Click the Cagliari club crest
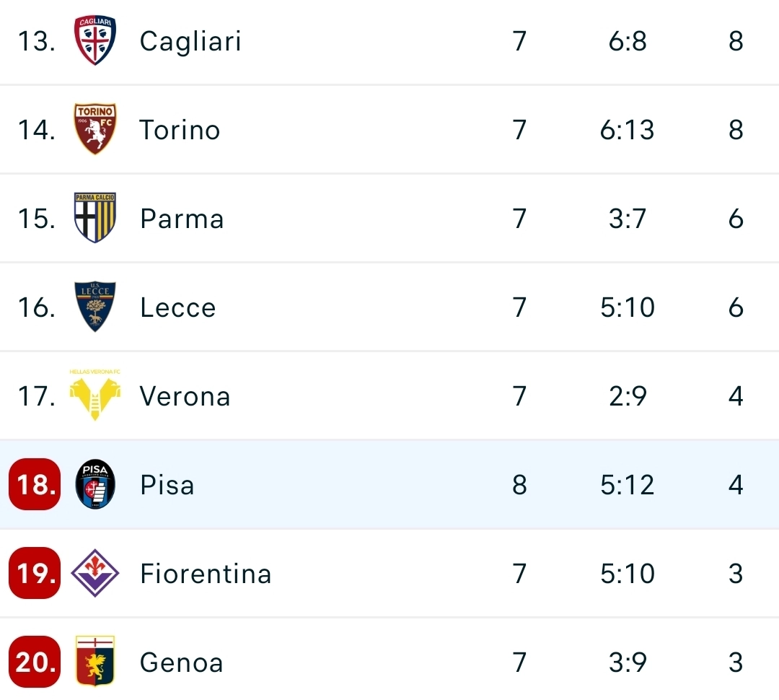 (95, 41)
